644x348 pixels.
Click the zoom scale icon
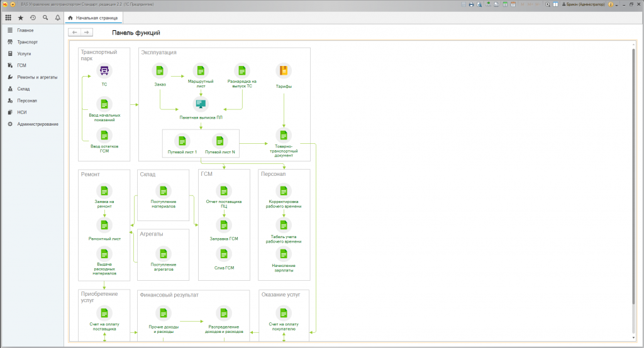coord(548,4)
